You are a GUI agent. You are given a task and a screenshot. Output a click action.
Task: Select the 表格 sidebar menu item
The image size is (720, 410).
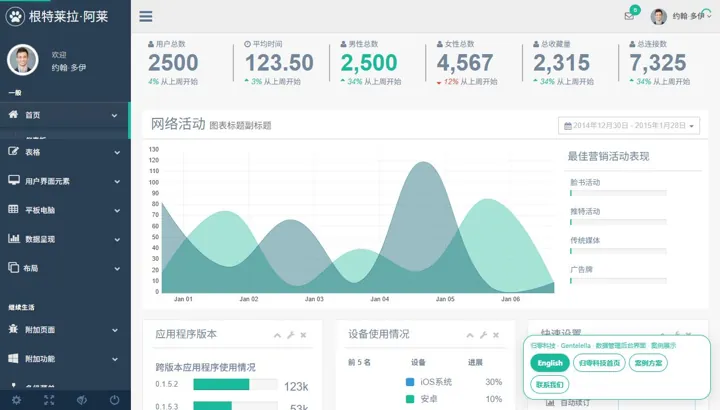[x=65, y=152]
